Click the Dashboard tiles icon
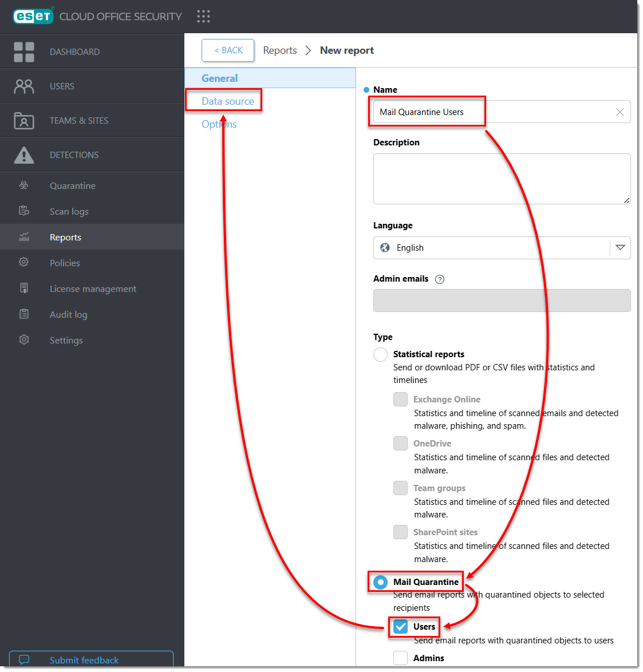This screenshot has width=643, height=672. click(24, 52)
